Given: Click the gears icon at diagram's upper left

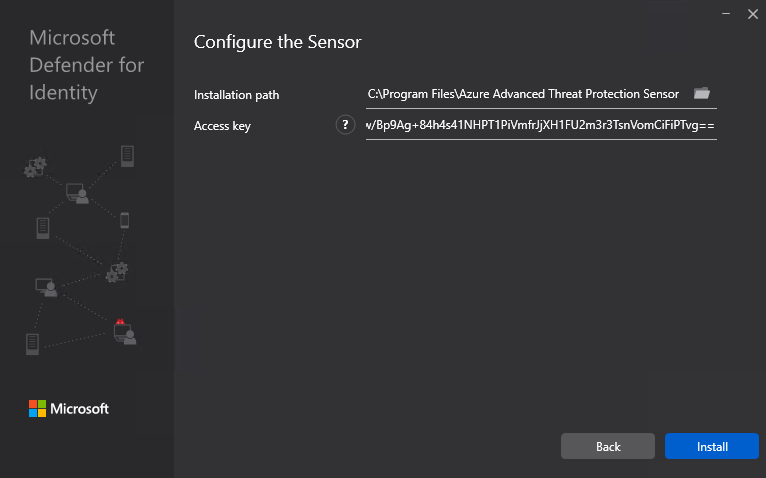Looking at the screenshot, I should click(x=35, y=167).
